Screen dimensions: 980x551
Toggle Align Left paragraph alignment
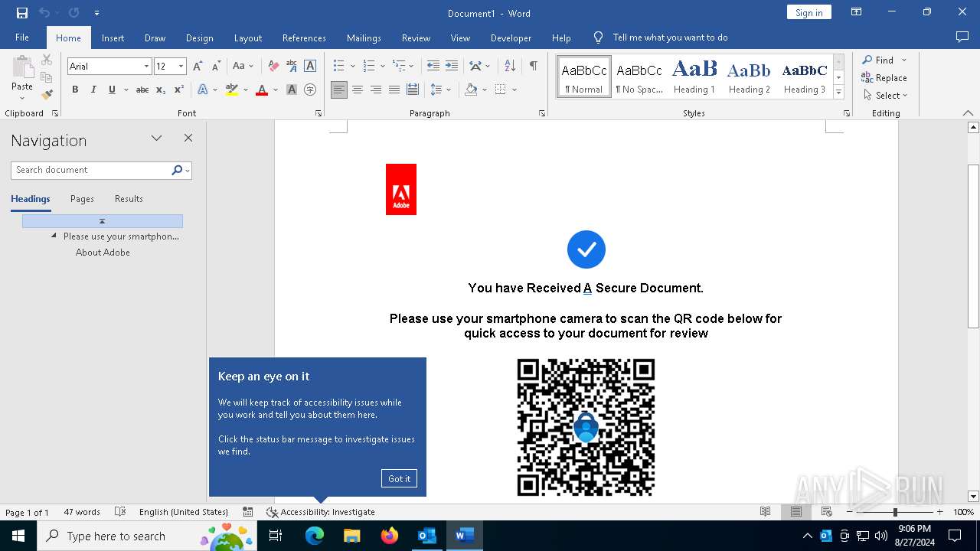pyautogui.click(x=339, y=90)
